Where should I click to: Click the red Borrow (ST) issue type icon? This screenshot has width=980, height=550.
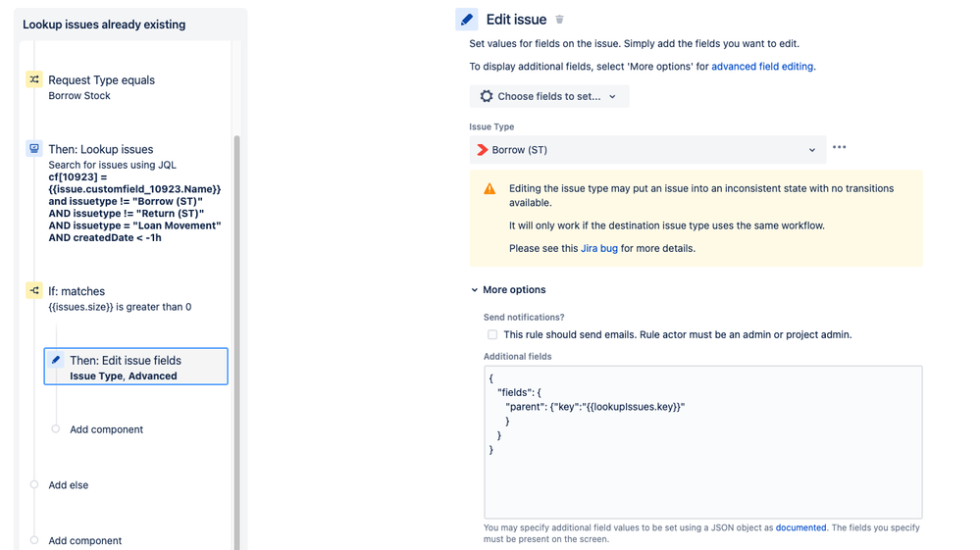tap(482, 150)
